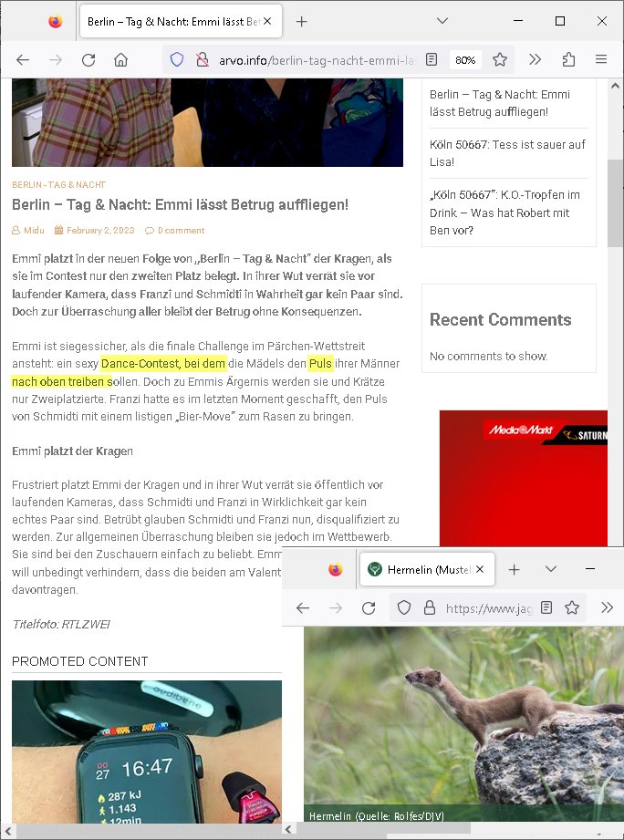Viewport: 624px width, 840px height.
Task: Click the Hermelin stoat photo
Action: click(x=463, y=724)
